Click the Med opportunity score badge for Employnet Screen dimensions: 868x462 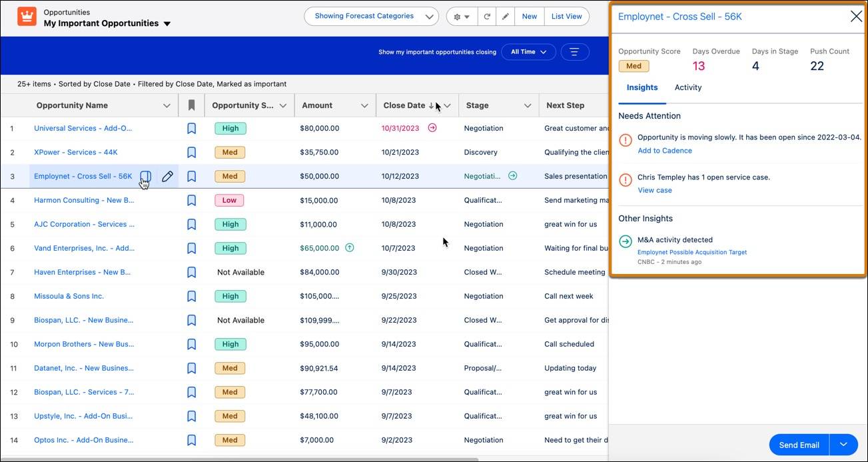point(634,65)
